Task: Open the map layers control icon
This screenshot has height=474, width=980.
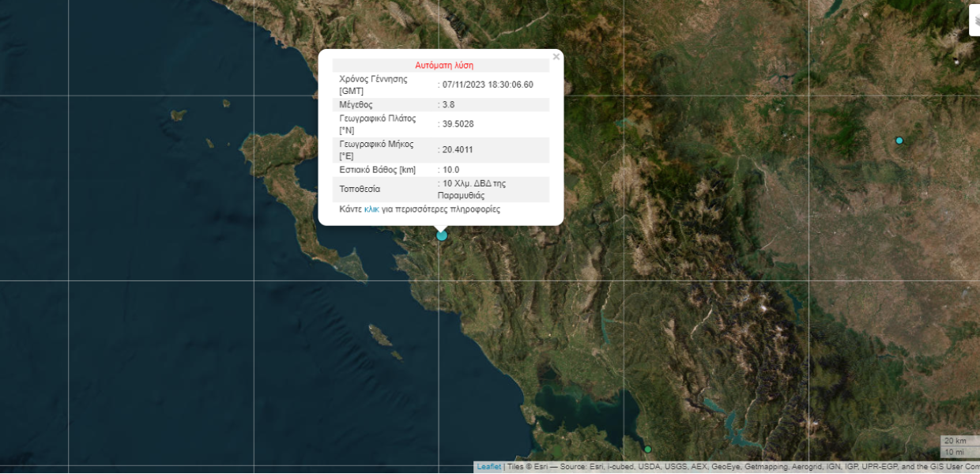Action: pyautogui.click(x=974, y=21)
